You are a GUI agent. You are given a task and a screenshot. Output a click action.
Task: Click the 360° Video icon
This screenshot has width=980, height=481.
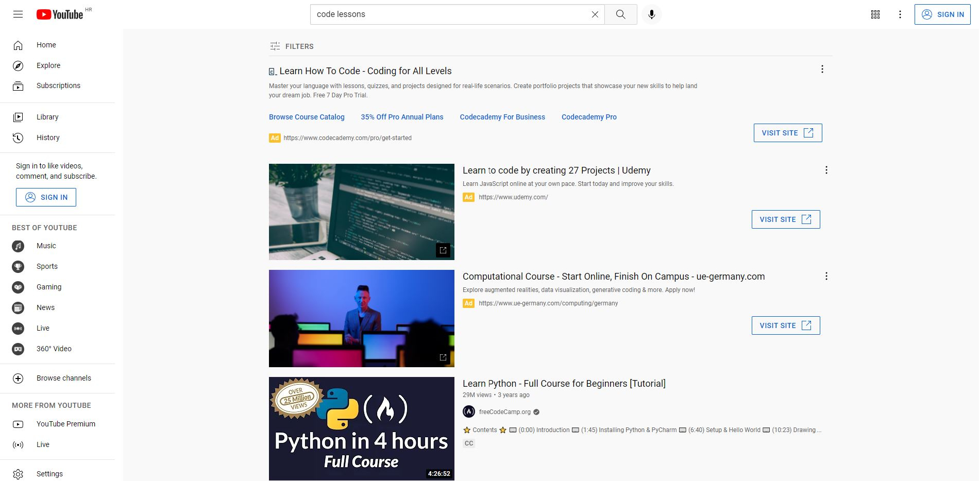(18, 349)
